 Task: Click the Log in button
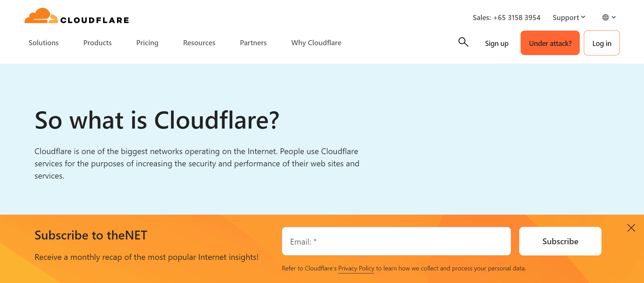602,43
